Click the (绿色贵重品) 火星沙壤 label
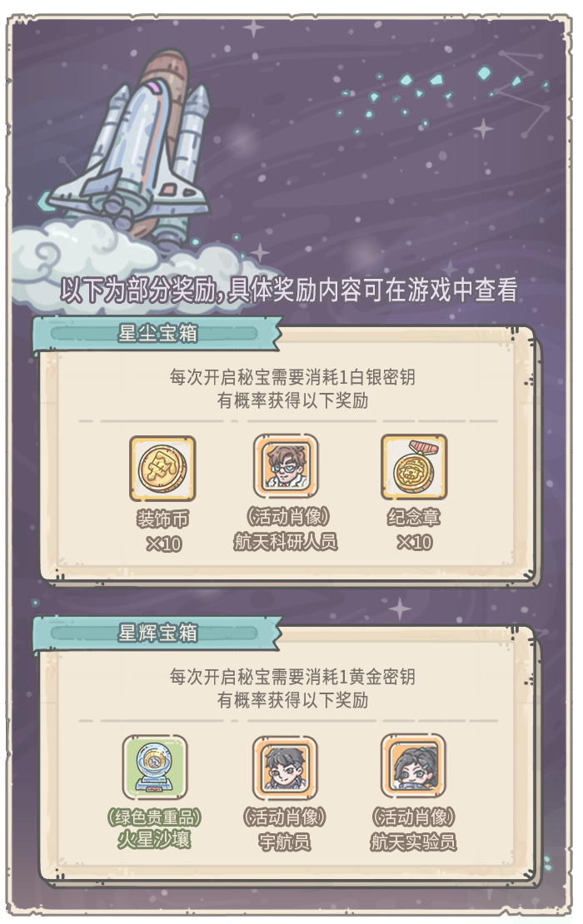This screenshot has width=583, height=924. 154,828
